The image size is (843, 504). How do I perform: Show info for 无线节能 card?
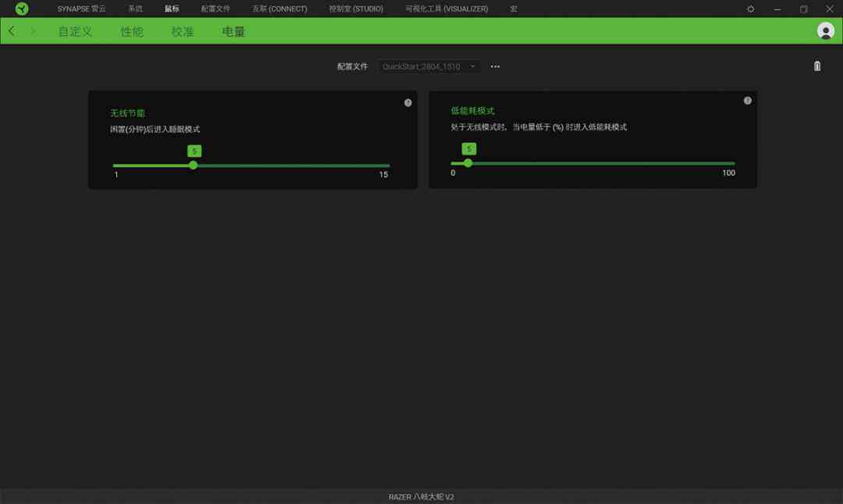[408, 103]
